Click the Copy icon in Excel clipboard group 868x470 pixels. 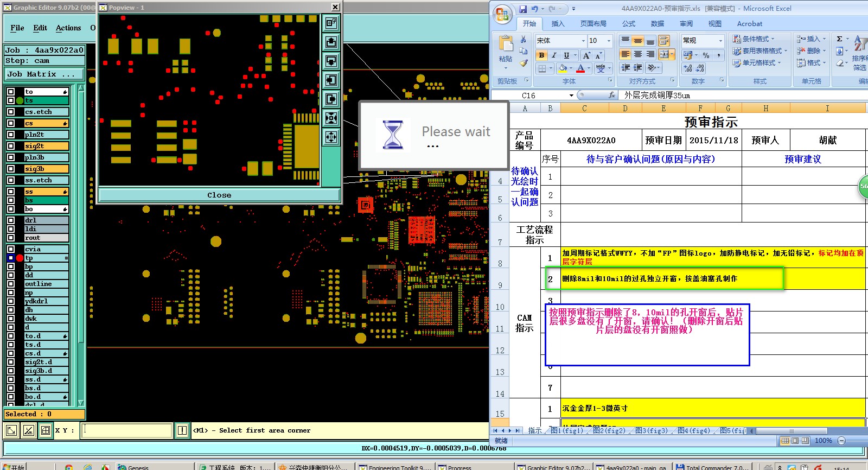click(524, 51)
